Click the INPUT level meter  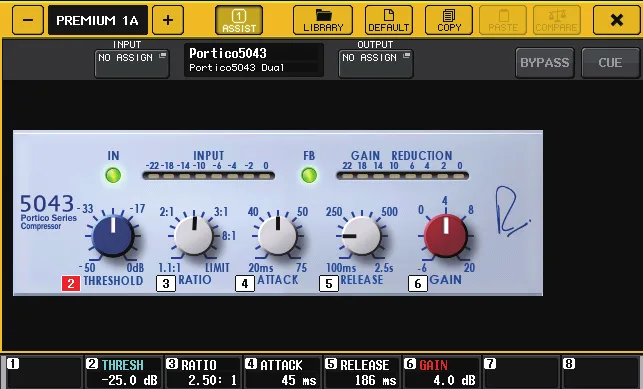pyautogui.click(x=209, y=176)
